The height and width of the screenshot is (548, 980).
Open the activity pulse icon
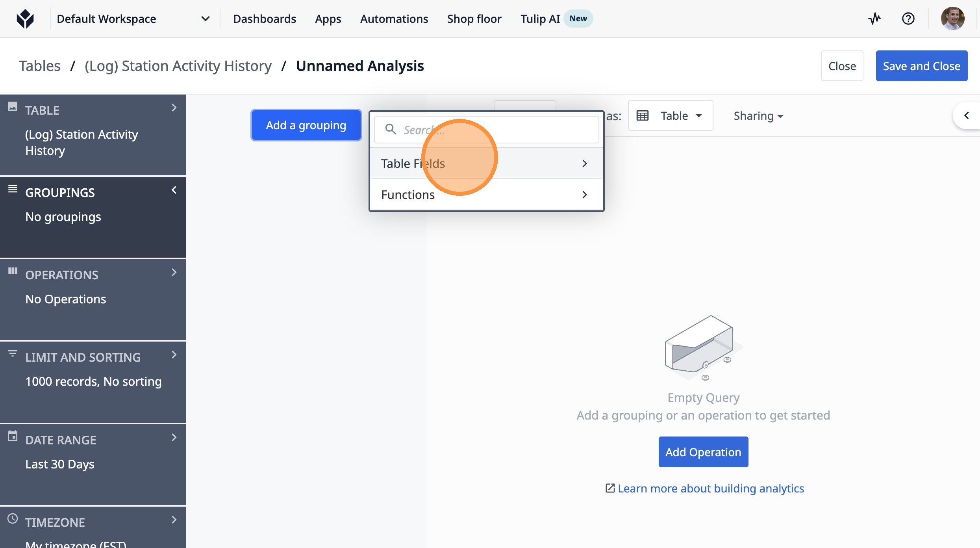click(874, 19)
